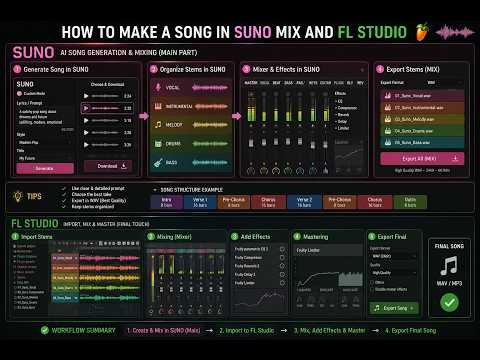Click the TIPS lightbulb icon
The width and height of the screenshot is (480, 360).
click(x=18, y=196)
